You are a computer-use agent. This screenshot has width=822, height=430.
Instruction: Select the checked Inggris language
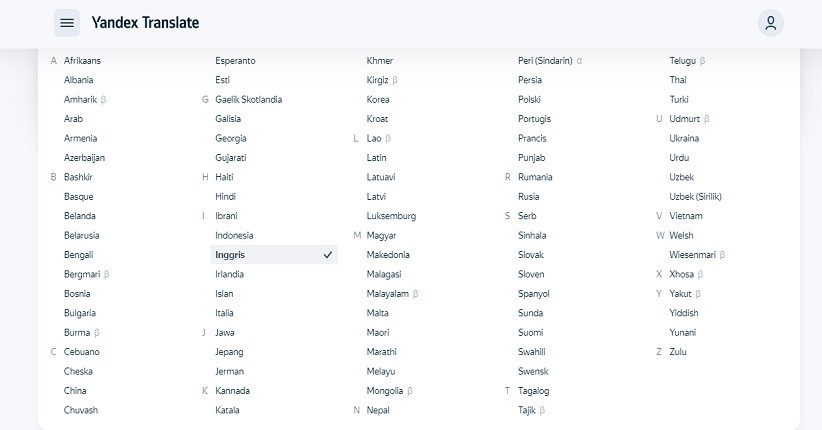tap(274, 255)
